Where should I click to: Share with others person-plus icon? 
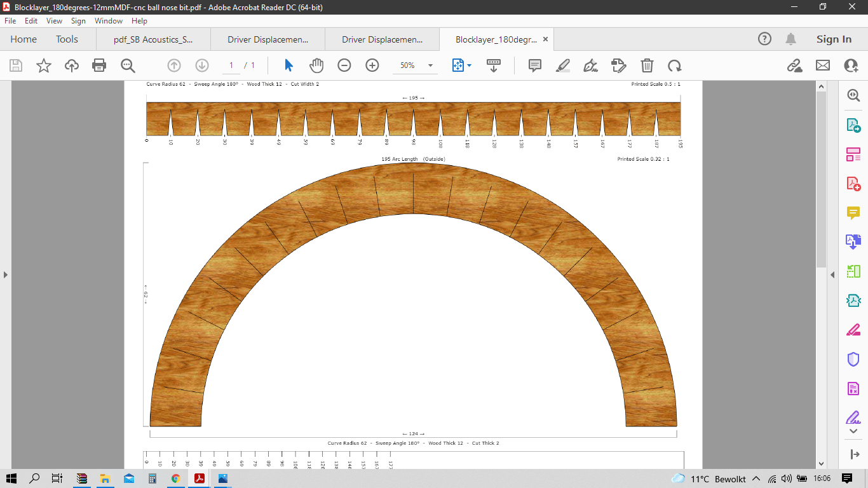[x=851, y=65]
